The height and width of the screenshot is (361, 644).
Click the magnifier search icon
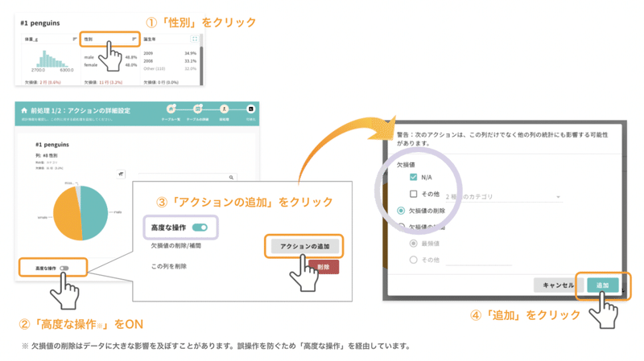click(x=231, y=177)
